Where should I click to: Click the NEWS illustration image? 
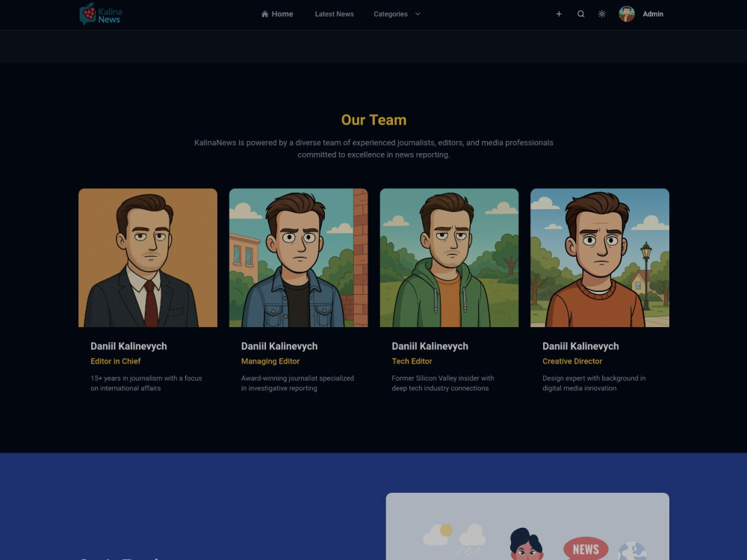(x=527, y=526)
